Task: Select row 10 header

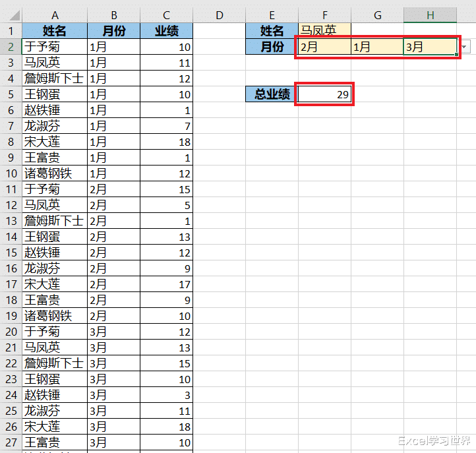Action: [x=11, y=173]
